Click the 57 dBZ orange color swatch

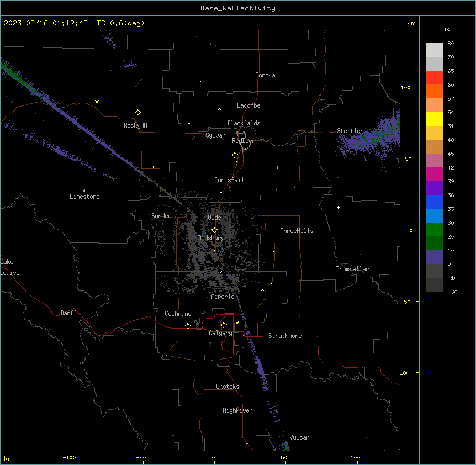tap(434, 91)
